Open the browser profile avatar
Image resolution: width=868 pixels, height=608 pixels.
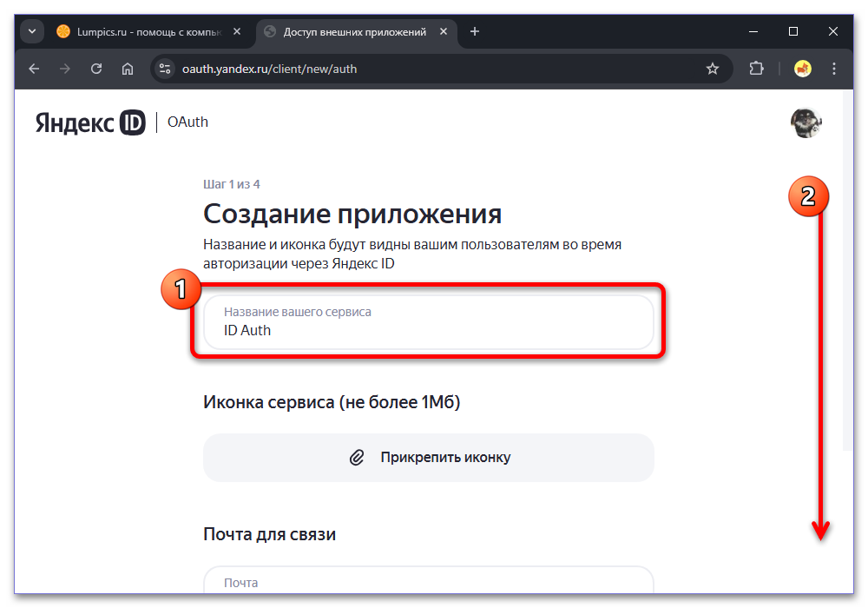[x=803, y=69]
